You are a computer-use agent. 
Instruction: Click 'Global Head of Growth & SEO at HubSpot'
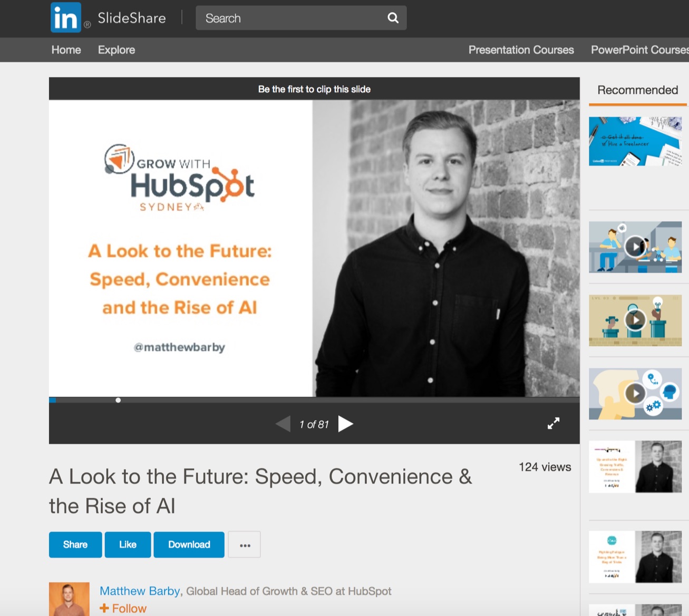coord(289,591)
